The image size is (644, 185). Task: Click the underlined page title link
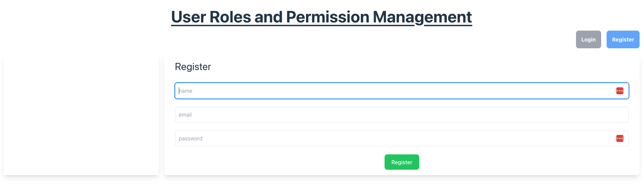pos(321,17)
